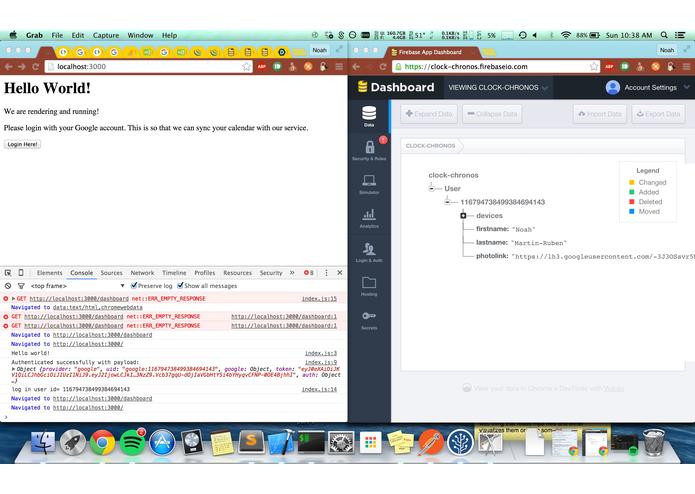Open Chrome hamburger menu in Firebase window

[x=687, y=66]
